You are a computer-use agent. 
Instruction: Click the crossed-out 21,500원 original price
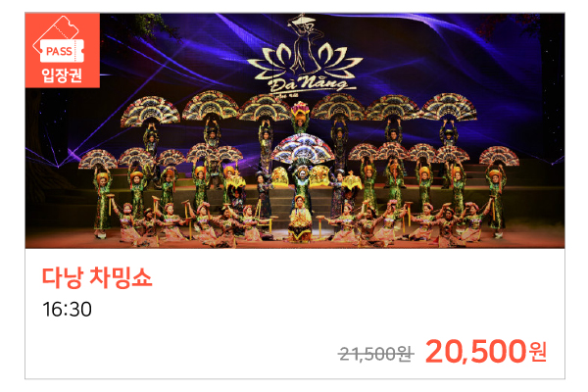(376, 354)
